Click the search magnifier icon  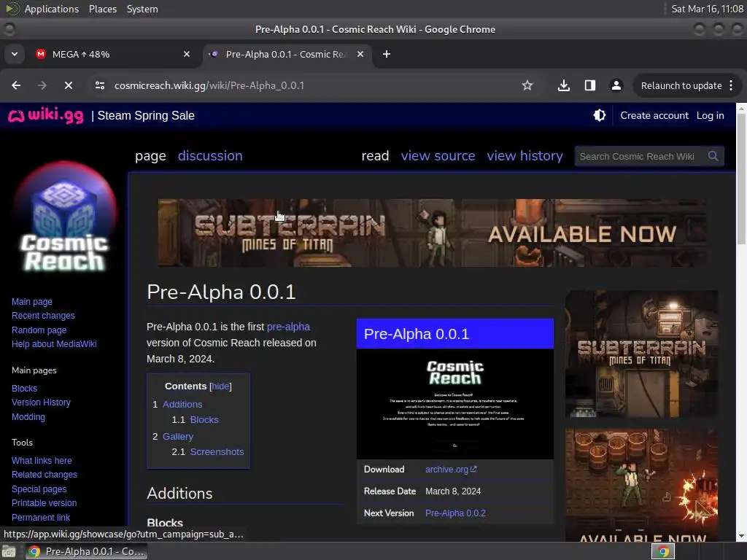pyautogui.click(x=713, y=156)
